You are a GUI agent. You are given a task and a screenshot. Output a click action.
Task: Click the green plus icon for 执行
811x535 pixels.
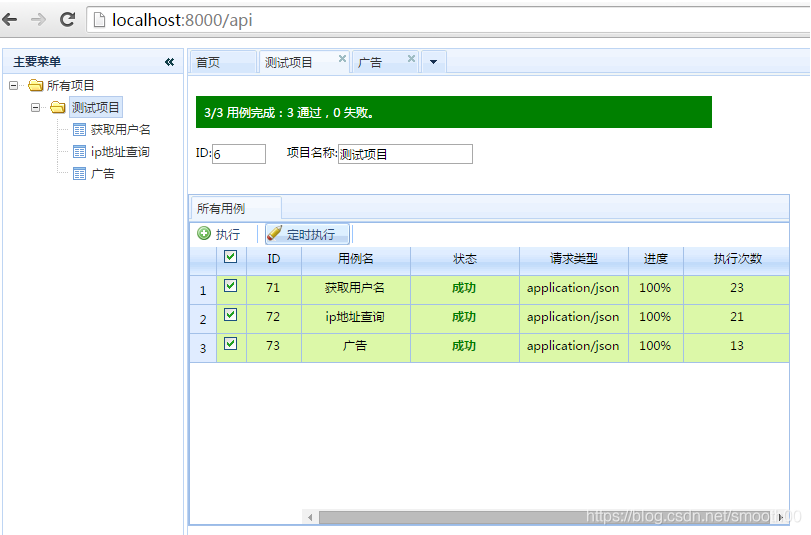tap(204, 233)
